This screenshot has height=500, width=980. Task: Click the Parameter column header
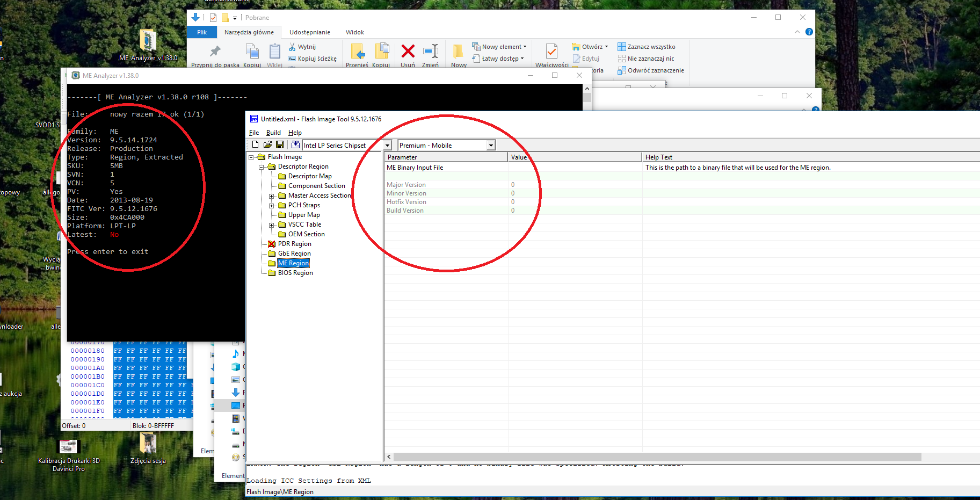pyautogui.click(x=446, y=157)
